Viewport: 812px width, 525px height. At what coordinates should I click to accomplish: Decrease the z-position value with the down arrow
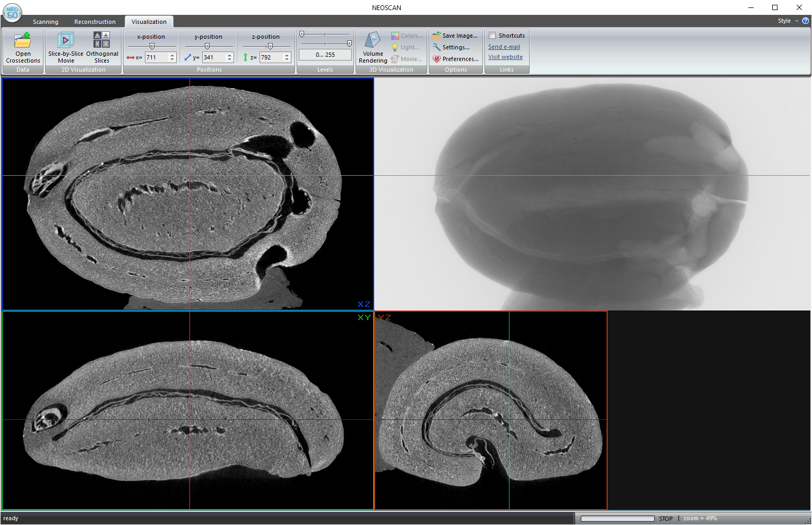point(287,59)
